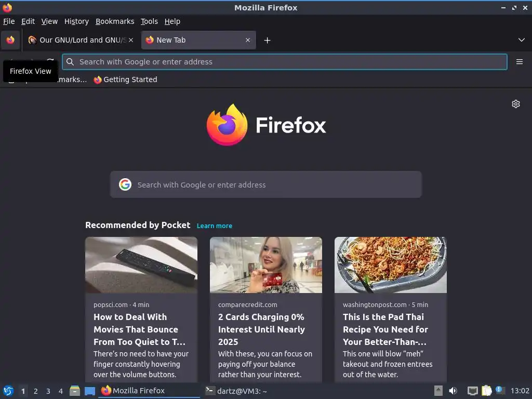Image resolution: width=532 pixels, height=399 pixels.
Task: Click the 'Recommended by Pocket' heading
Action: click(x=138, y=225)
